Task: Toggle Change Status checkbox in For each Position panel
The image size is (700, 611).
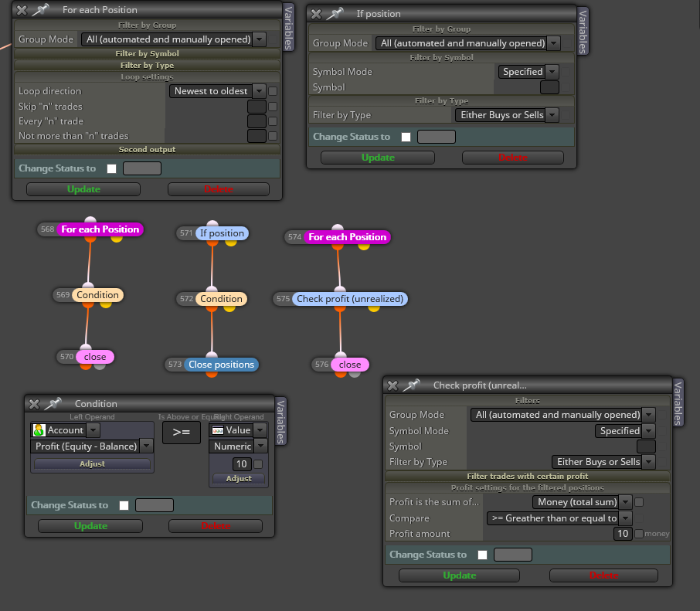Action: 111,168
